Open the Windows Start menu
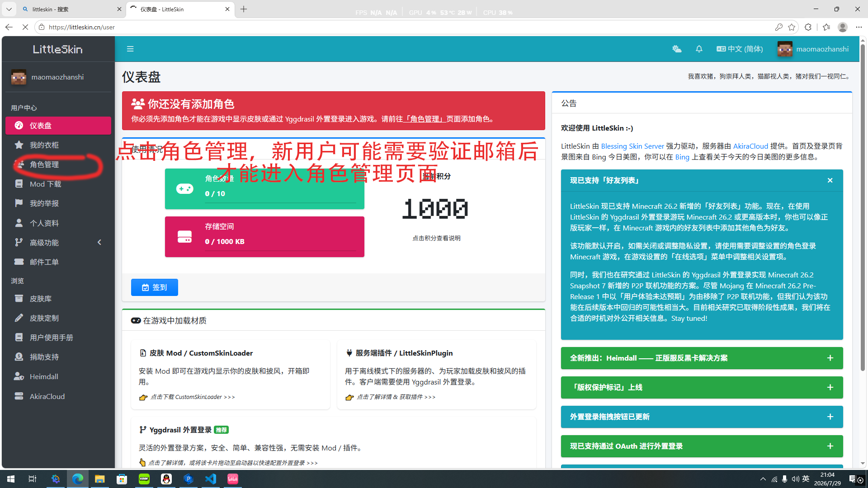The image size is (868, 488). [11, 479]
